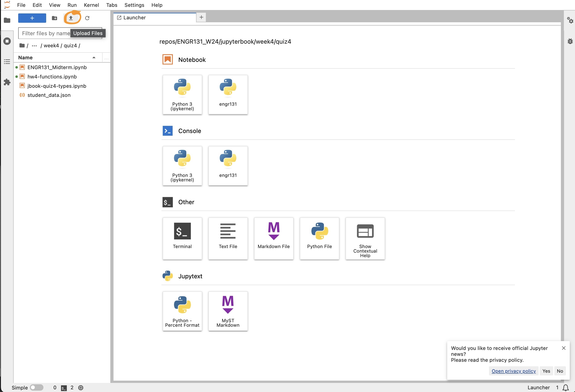
Task: Create a new Markdown File
Action: pyautogui.click(x=274, y=239)
